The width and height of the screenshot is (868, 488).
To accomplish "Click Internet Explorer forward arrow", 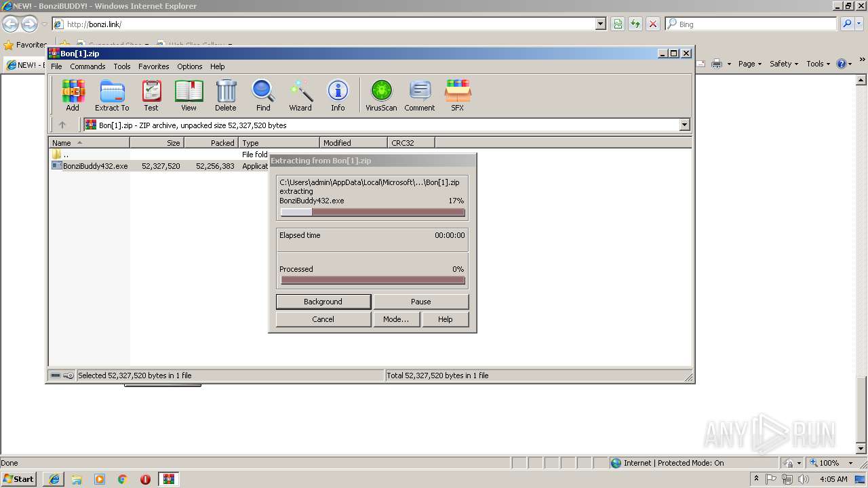I will (x=29, y=24).
